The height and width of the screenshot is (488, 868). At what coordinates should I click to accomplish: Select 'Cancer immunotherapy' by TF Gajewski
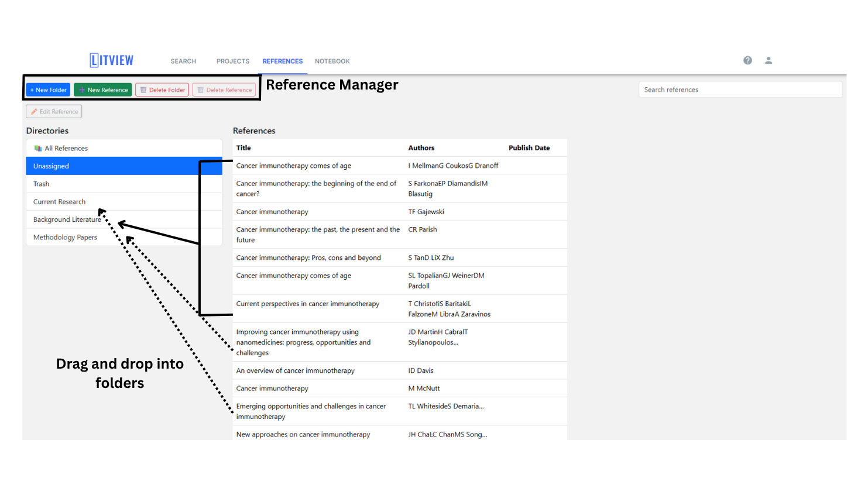point(400,212)
